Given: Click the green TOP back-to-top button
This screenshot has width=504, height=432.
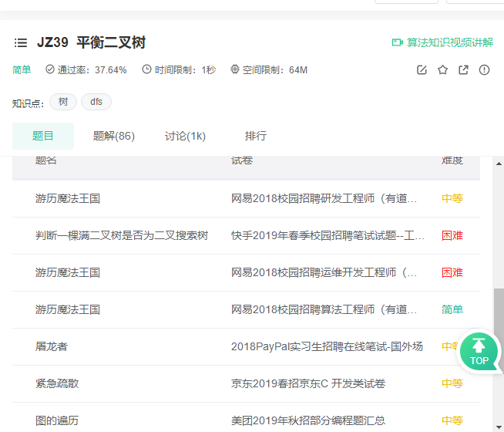Looking at the screenshot, I should 479,352.
